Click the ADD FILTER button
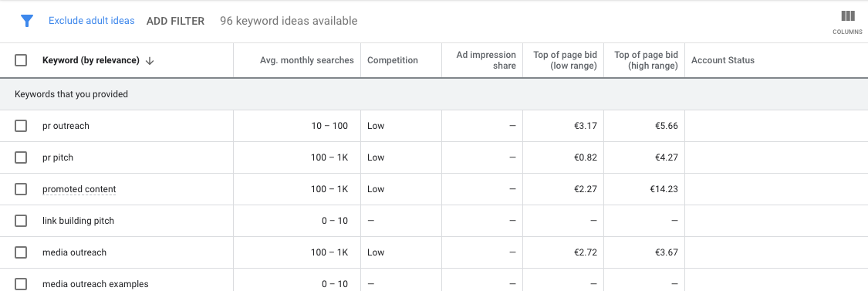 click(175, 21)
